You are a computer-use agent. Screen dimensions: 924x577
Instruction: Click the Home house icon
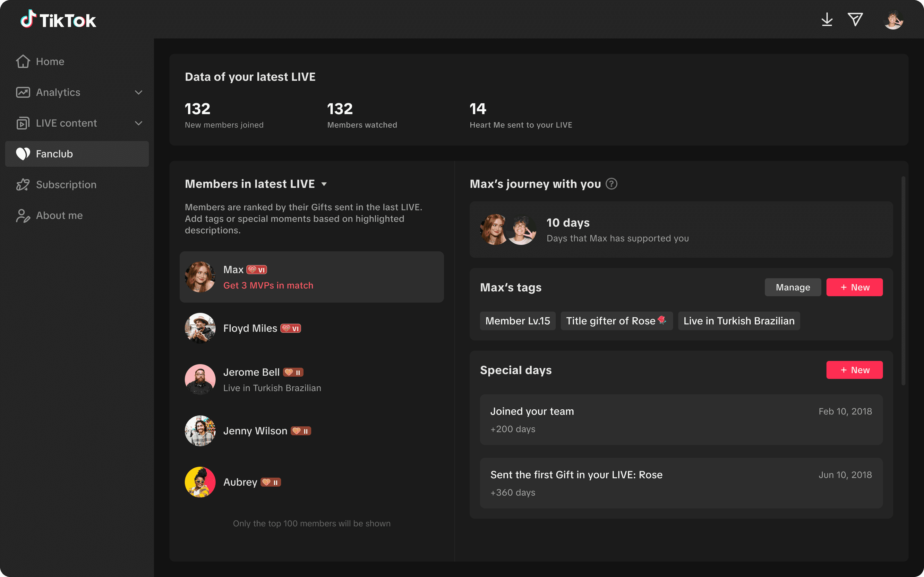(23, 62)
